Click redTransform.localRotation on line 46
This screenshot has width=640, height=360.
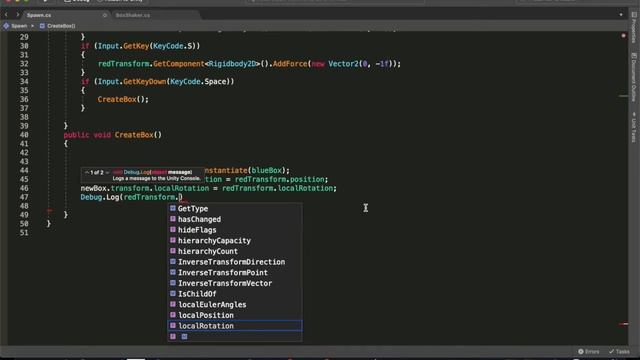coord(278,188)
